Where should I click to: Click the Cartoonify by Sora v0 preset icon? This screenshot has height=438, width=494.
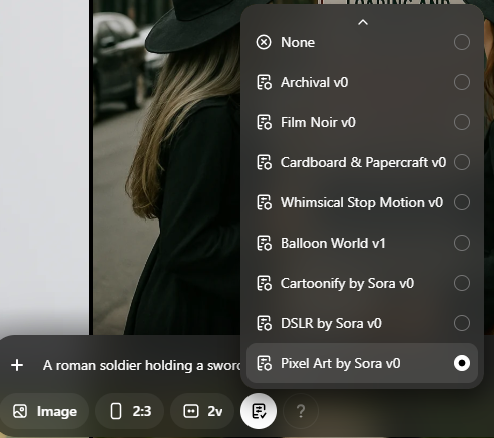264,283
